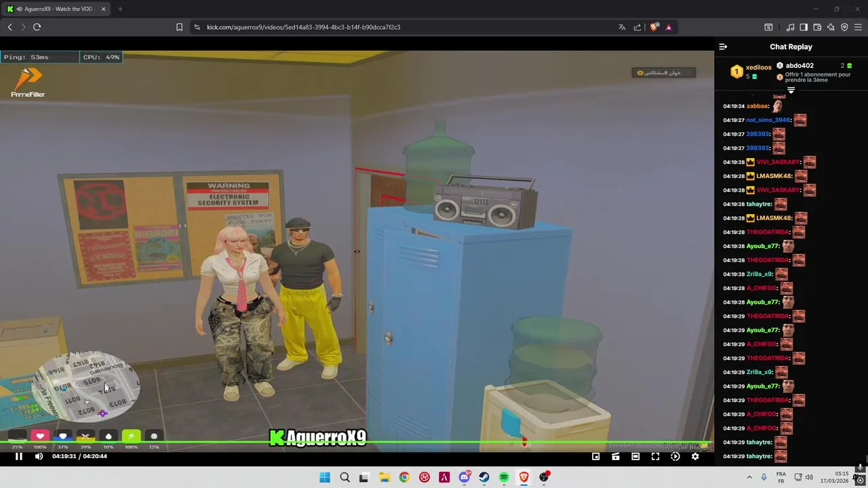Seek on the green video progress bar
868x488 pixels.
click(357, 443)
